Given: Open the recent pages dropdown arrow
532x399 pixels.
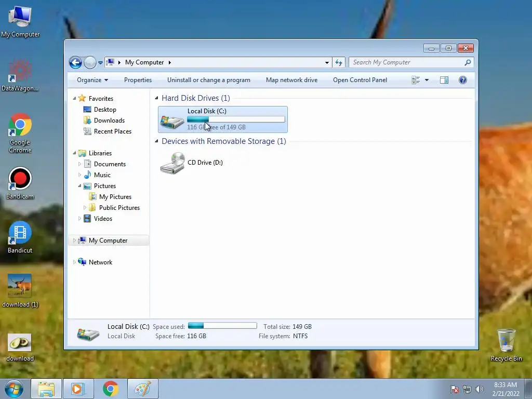Looking at the screenshot, I should (100, 63).
